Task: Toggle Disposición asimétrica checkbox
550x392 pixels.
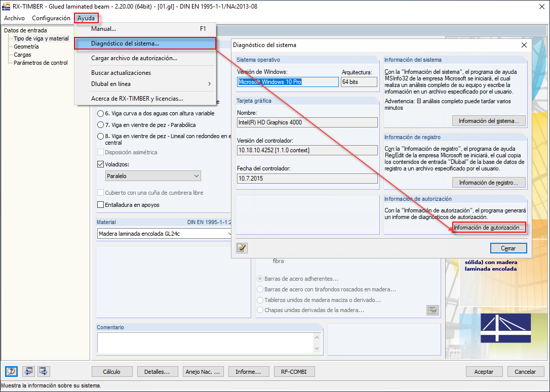Action: [100, 152]
